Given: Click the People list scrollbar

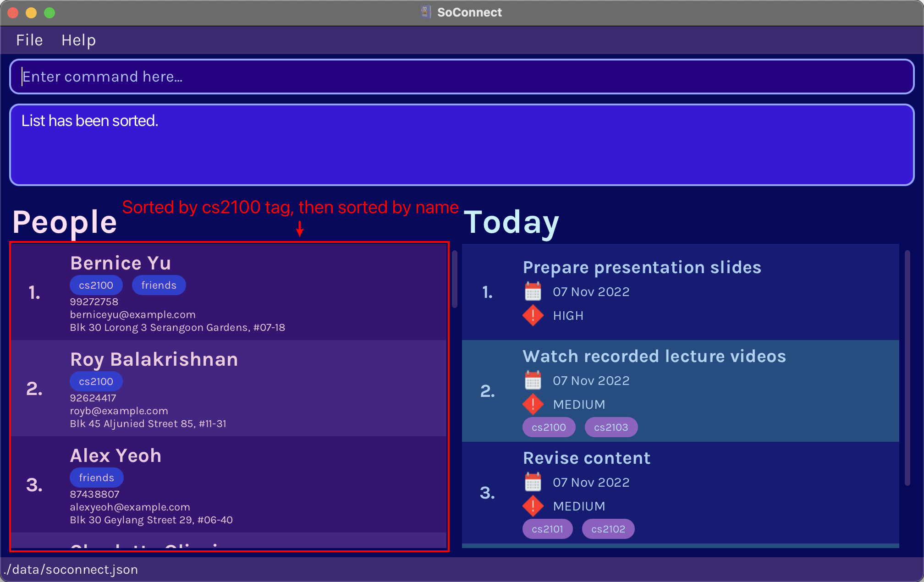Looking at the screenshot, I should [455, 279].
